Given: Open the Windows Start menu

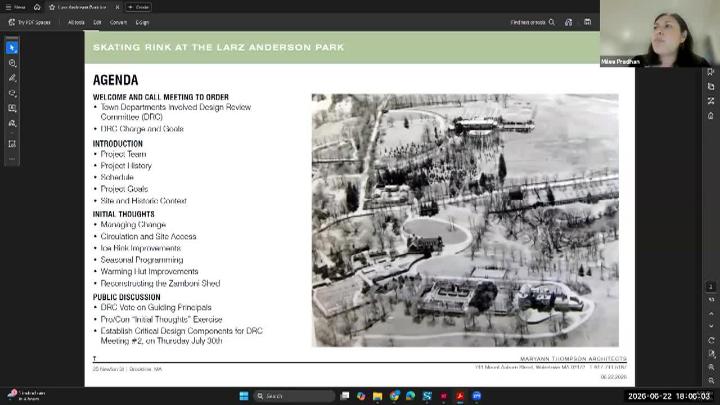Looking at the screenshot, I should coord(244,396).
